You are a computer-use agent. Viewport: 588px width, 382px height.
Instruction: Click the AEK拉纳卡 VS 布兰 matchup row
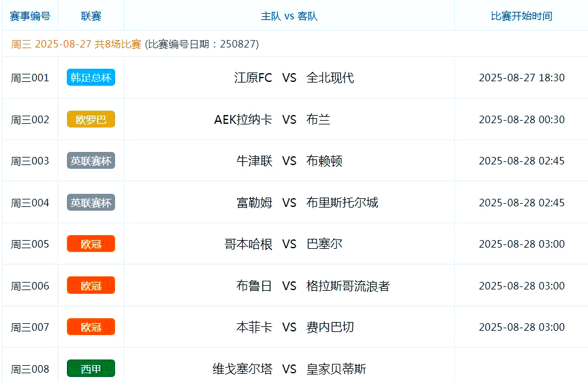[289, 119]
